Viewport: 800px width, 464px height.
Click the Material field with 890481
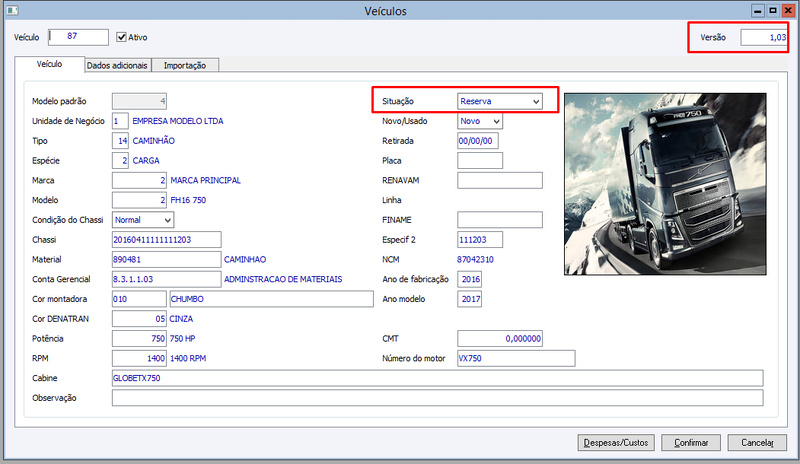167,259
